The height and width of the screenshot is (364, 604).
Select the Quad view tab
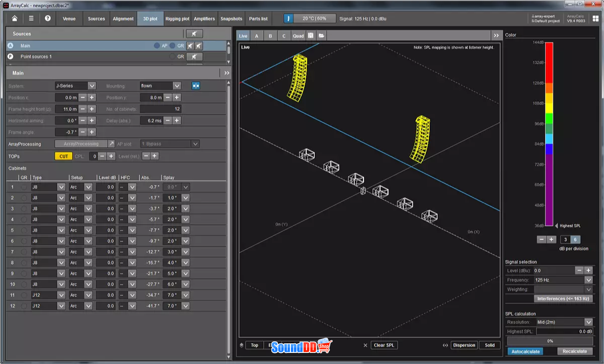pyautogui.click(x=298, y=36)
